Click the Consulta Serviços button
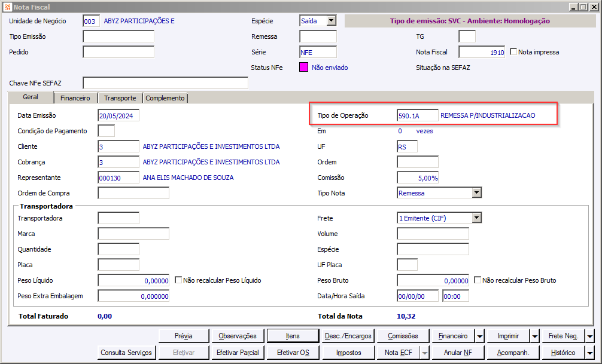The image size is (602, 364). tap(126, 353)
